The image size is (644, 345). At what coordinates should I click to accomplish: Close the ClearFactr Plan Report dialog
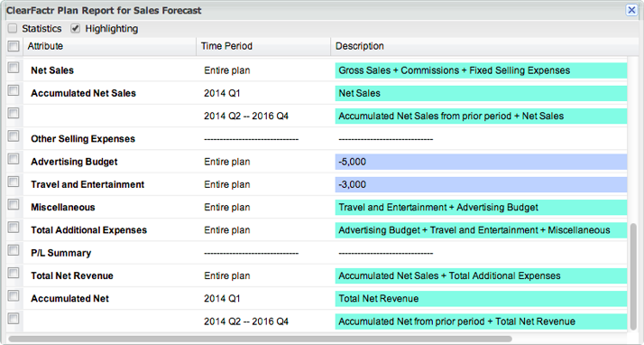[631, 10]
